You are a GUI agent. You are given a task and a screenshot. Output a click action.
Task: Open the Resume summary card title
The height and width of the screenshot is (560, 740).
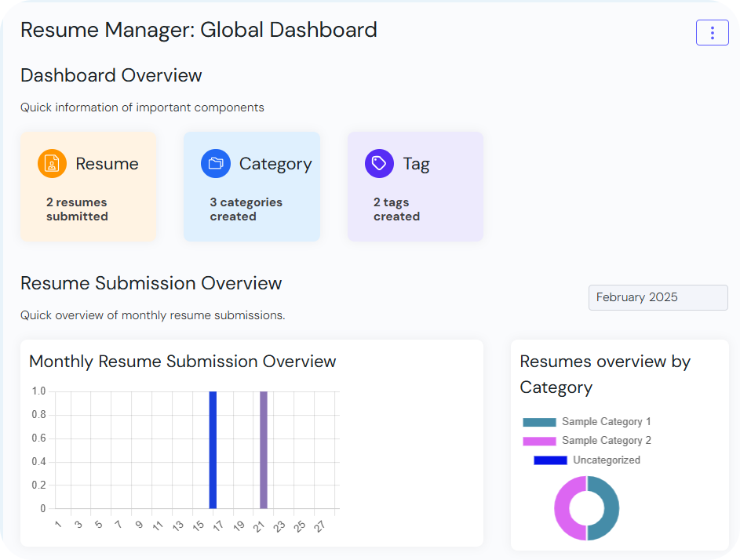coord(107,164)
